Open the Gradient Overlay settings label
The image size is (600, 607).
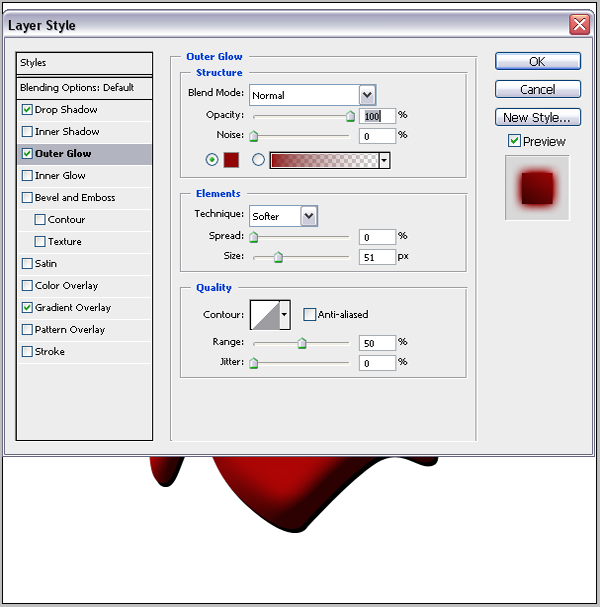[x=73, y=308]
